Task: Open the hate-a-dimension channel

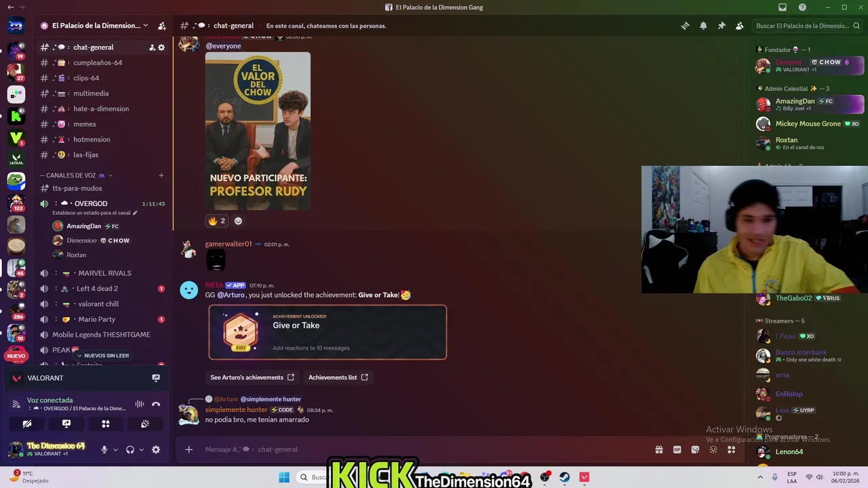Action: 102,108
